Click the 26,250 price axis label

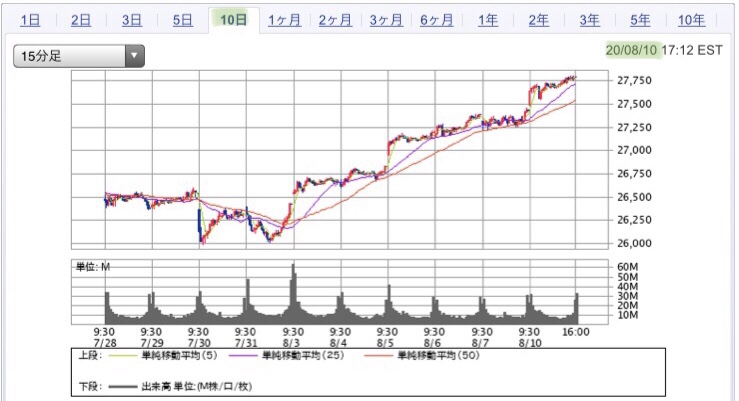click(x=634, y=220)
